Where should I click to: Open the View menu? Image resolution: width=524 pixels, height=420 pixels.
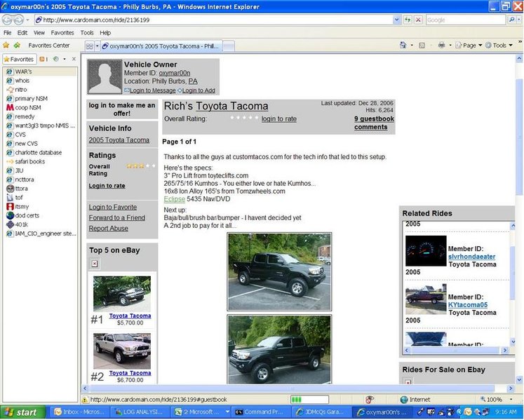coord(39,33)
